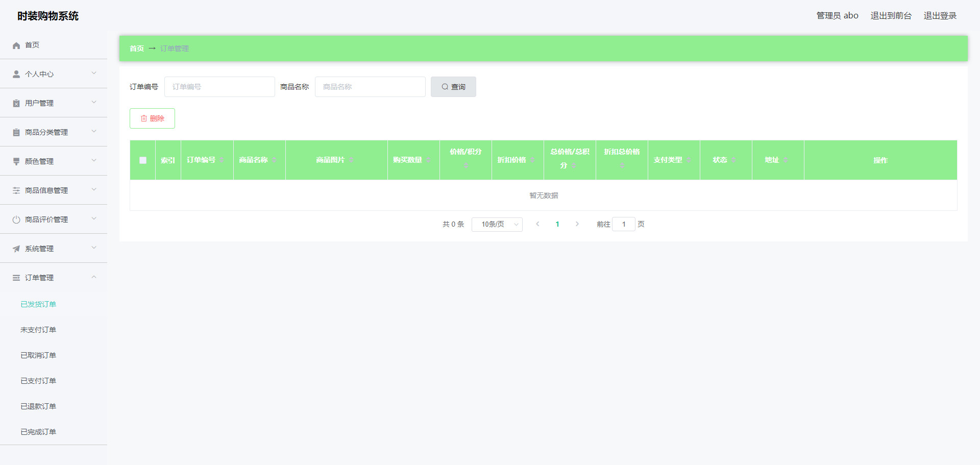Click the paper-plane icon for 系统管理
Screen dimensions: 980x465
pos(16,249)
